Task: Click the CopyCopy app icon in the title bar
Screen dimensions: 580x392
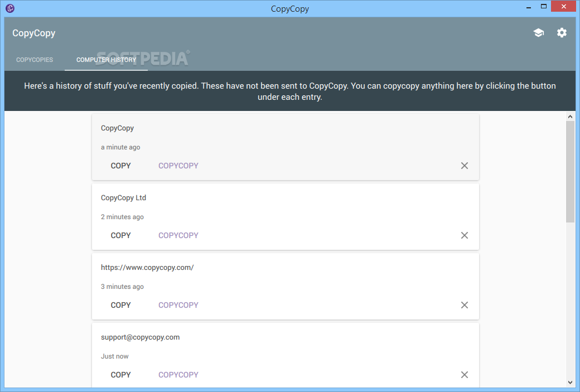Action: (10, 8)
